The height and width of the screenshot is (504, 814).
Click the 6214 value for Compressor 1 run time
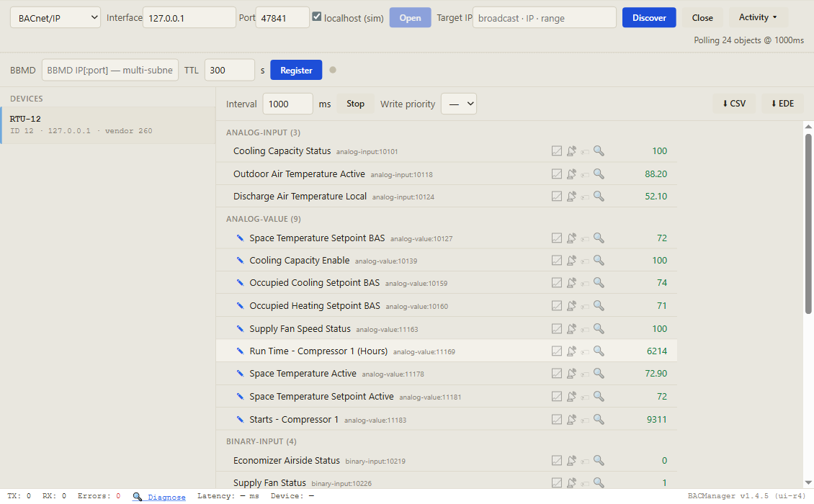[657, 351]
